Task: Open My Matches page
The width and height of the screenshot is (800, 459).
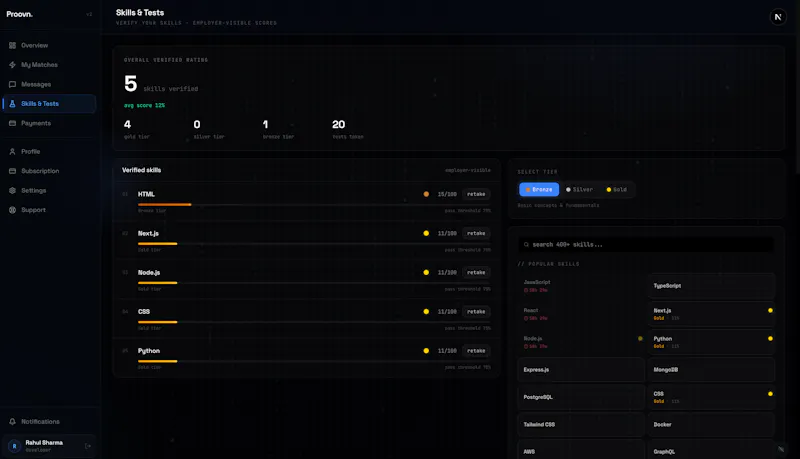Action: [x=48, y=65]
